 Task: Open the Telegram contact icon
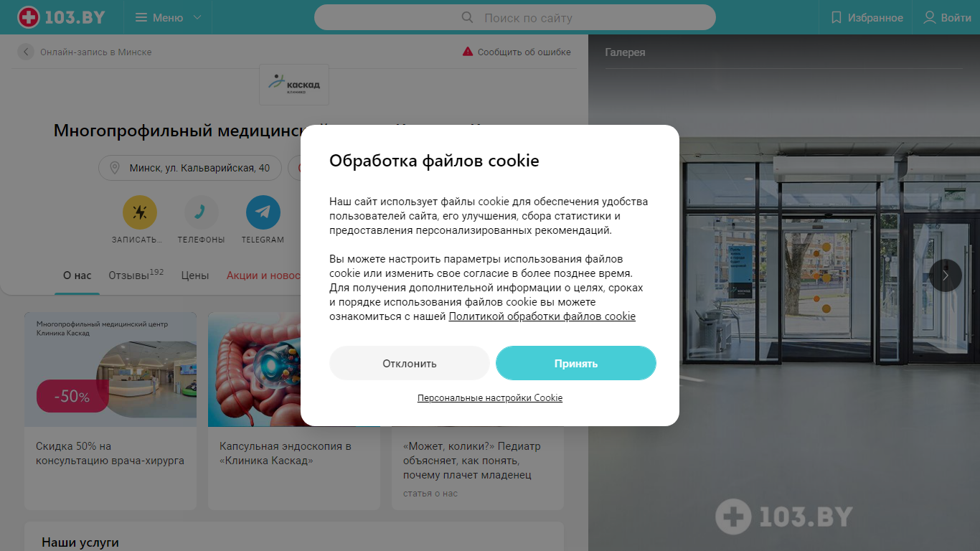tap(263, 212)
